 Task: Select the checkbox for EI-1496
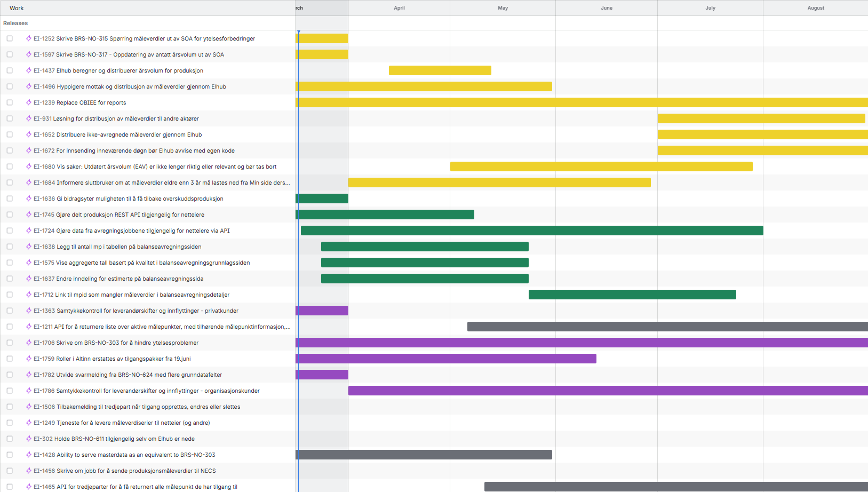point(10,86)
